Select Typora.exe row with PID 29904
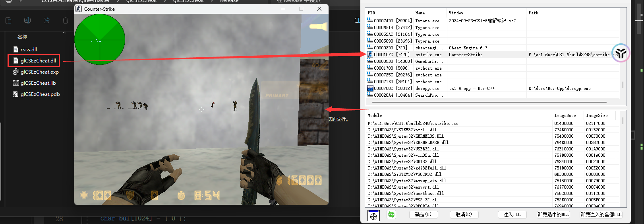This screenshot has width=644, height=224. pos(493,21)
